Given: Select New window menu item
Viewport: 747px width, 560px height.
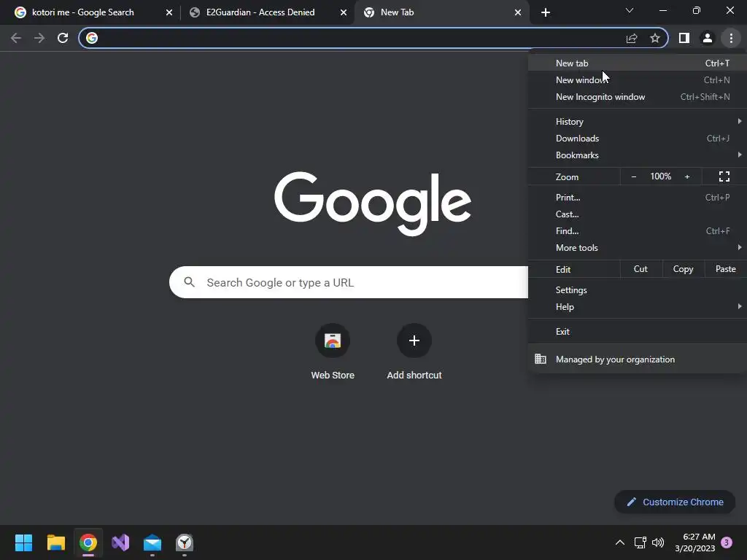Looking at the screenshot, I should tap(638, 80).
